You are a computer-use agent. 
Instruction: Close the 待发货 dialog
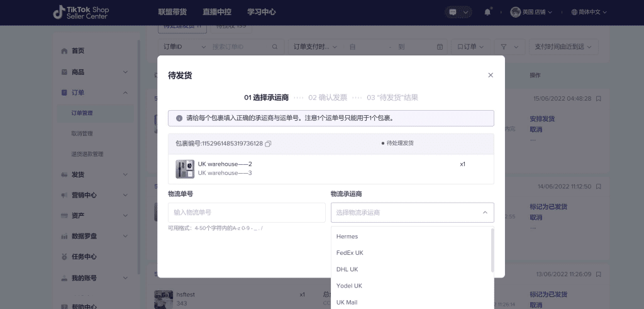[x=491, y=75]
